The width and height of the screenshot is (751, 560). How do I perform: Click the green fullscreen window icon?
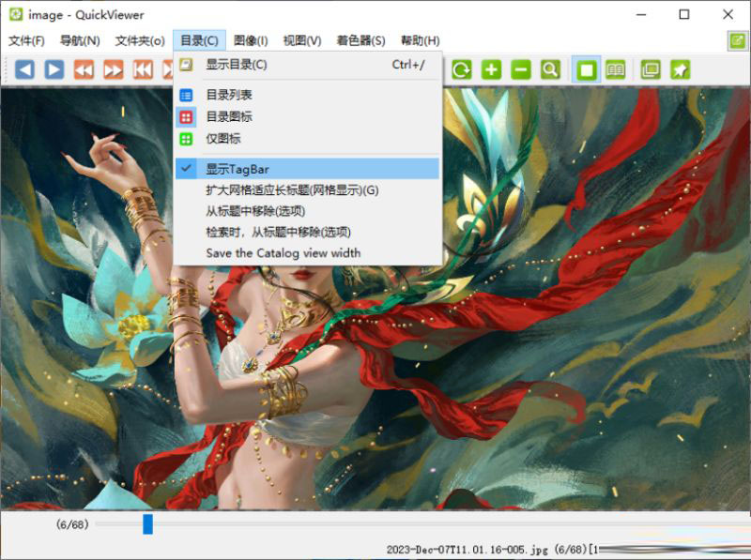point(651,69)
